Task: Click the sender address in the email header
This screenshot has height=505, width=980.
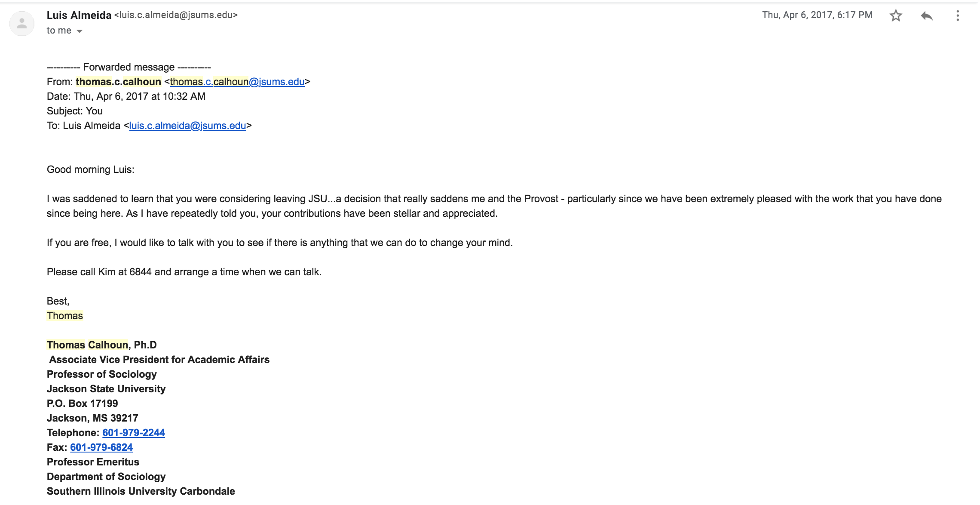Action: tap(176, 15)
